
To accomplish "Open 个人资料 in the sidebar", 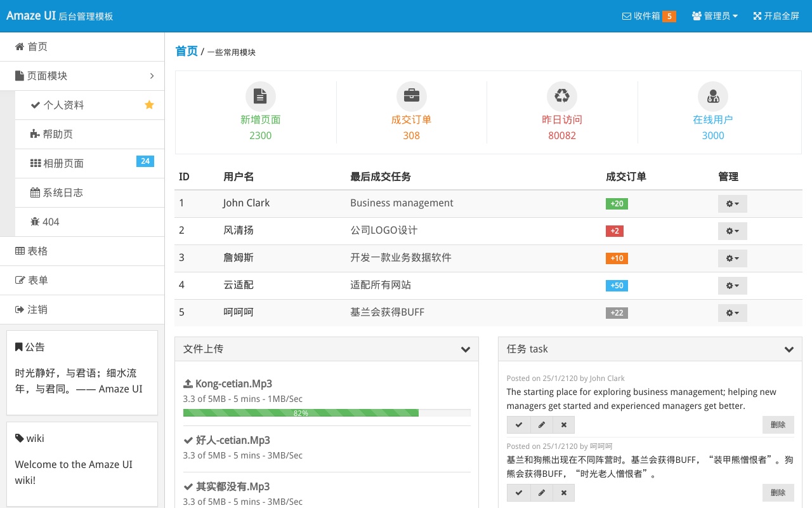I will (89, 105).
